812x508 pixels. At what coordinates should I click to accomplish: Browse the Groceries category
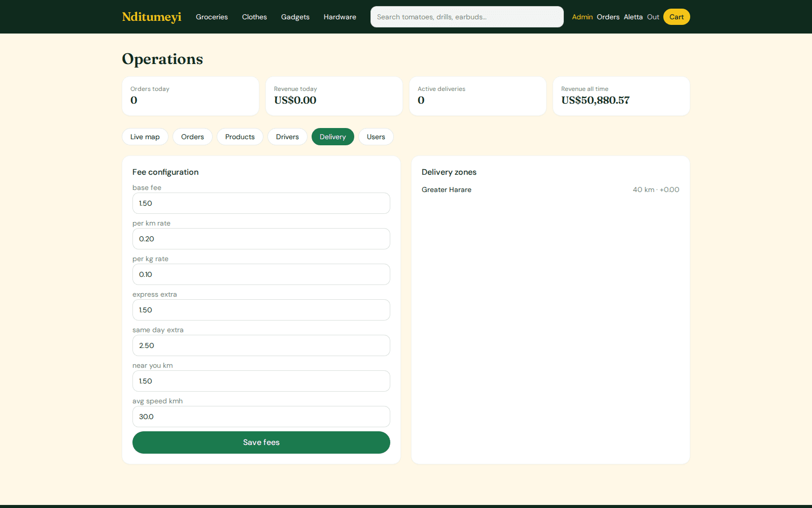pyautogui.click(x=212, y=17)
